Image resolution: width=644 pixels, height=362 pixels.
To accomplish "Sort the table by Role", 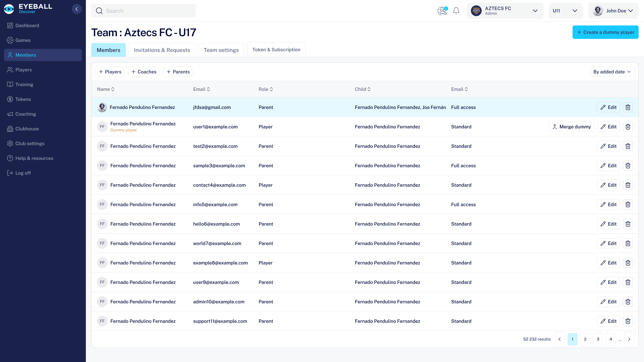I will pyautogui.click(x=266, y=89).
